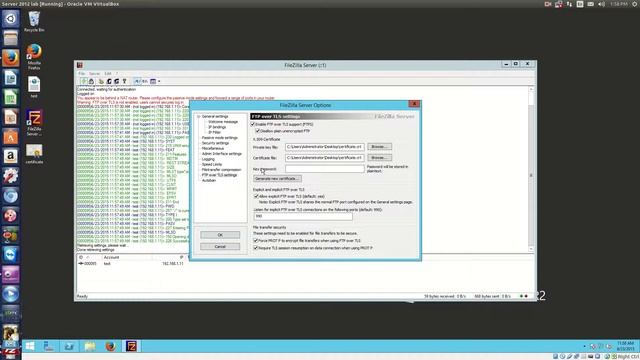Click Generate new certificate button

(277, 179)
